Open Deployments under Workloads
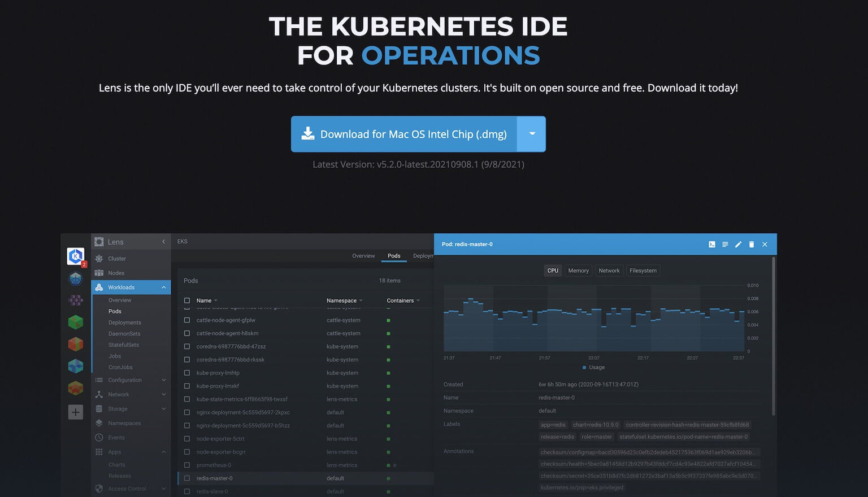The height and width of the screenshot is (497, 868). 125,322
